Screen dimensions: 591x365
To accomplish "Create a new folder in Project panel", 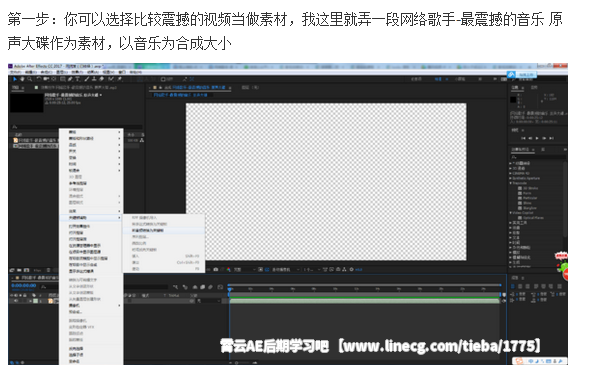I will coord(20,270).
